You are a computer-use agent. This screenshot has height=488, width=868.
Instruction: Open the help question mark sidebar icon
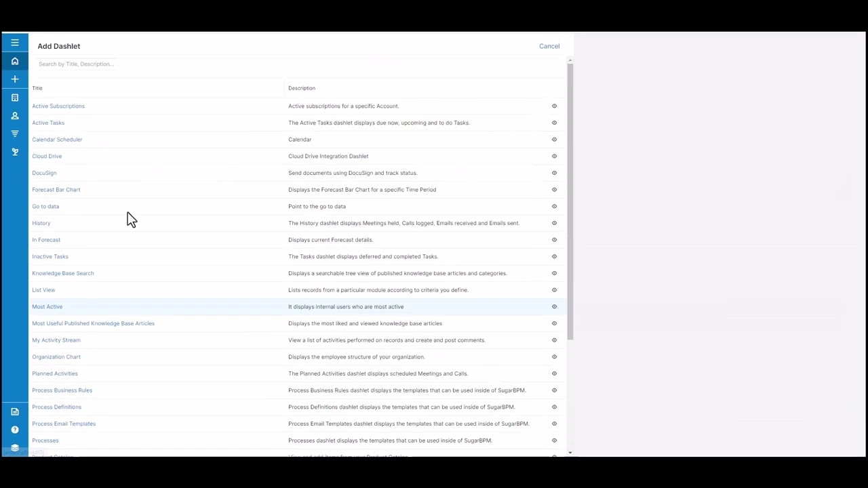pyautogui.click(x=15, y=430)
